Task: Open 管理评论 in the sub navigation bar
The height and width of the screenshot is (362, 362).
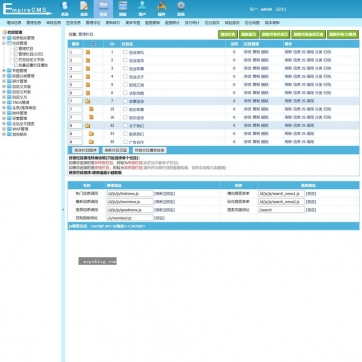Action: pyautogui.click(x=93, y=23)
